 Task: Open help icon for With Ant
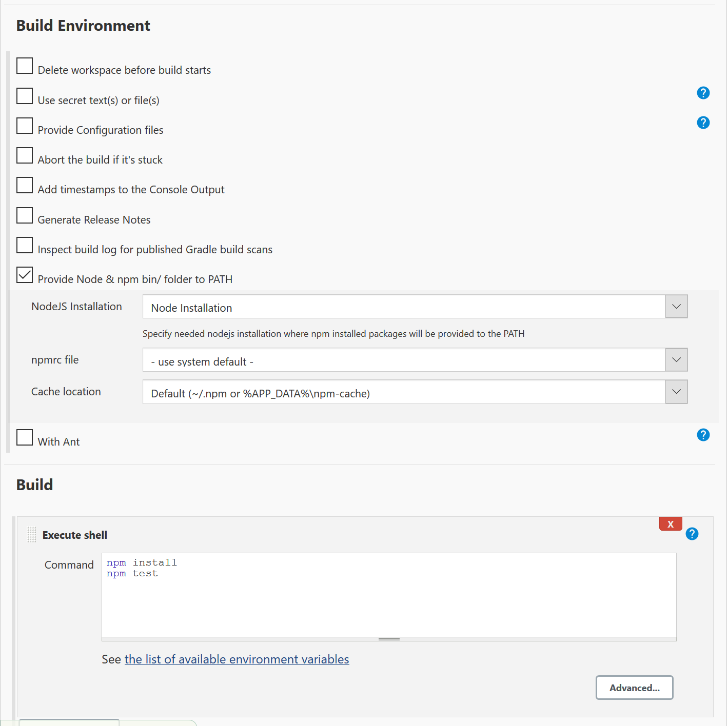point(703,435)
